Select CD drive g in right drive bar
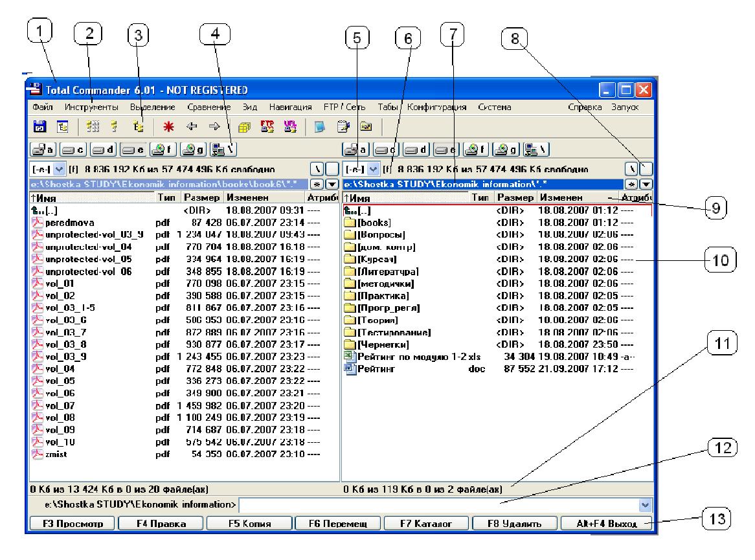755x560 pixels. [x=505, y=150]
